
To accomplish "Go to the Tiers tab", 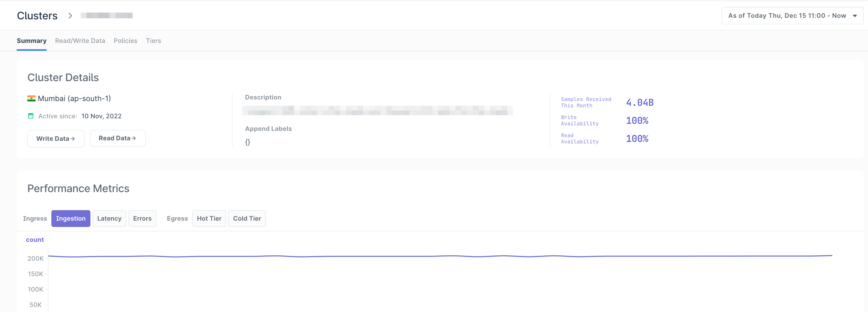I will 153,41.
